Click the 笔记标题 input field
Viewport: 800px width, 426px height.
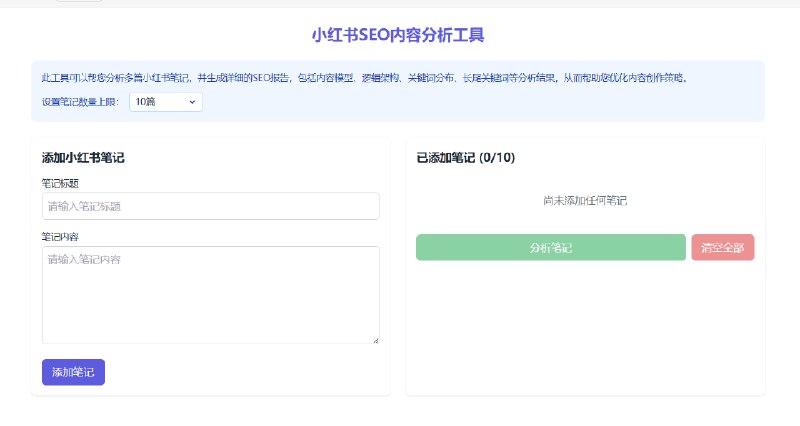[x=211, y=206]
